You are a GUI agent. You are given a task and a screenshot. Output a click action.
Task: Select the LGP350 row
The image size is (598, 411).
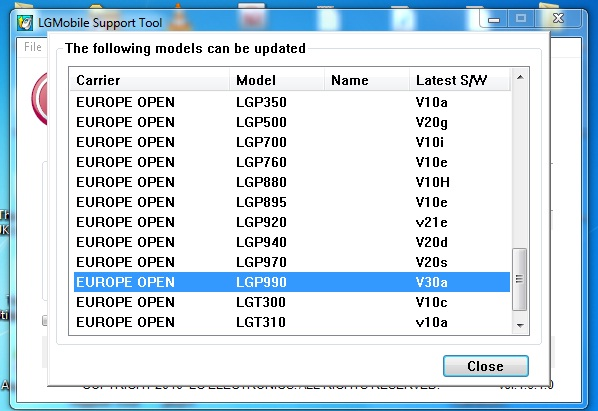pos(292,102)
